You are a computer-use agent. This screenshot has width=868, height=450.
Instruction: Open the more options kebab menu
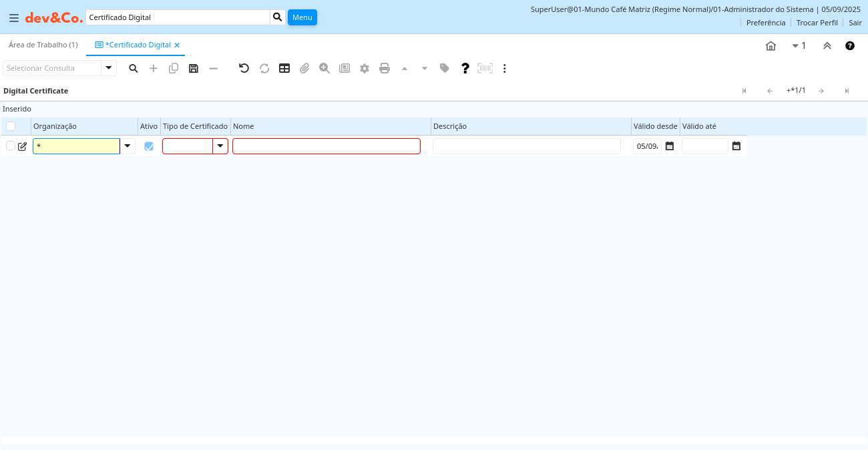click(505, 68)
